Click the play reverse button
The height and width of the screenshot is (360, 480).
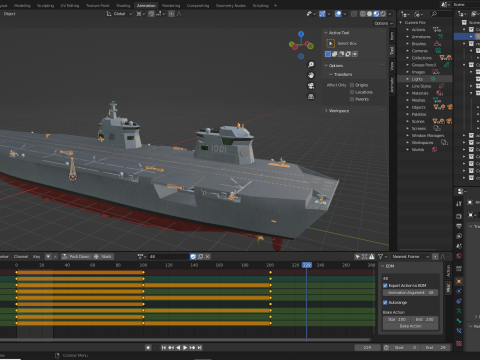coord(178,347)
